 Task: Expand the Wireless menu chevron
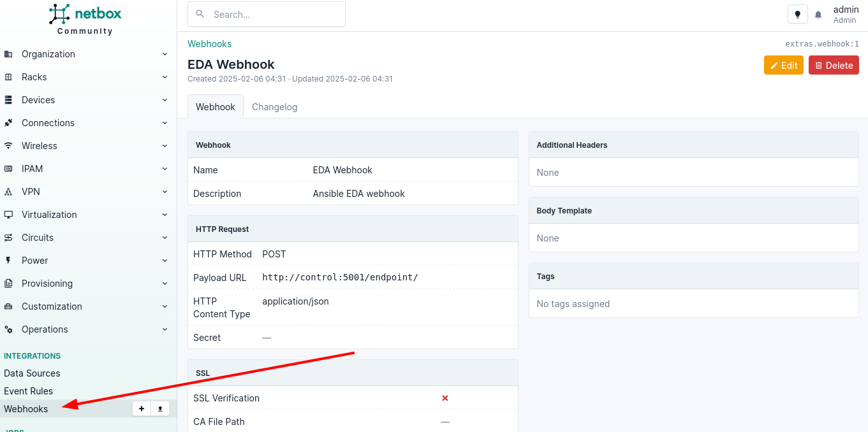[x=165, y=146]
